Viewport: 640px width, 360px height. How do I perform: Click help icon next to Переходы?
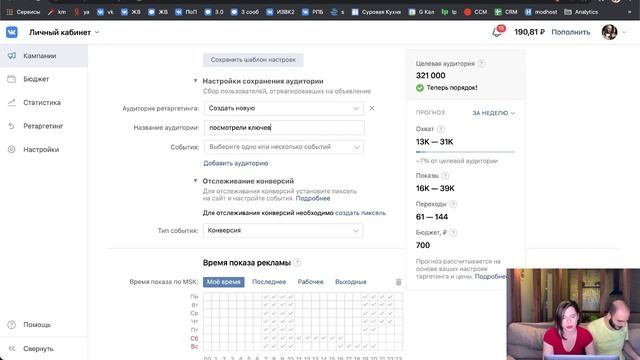[453, 204]
